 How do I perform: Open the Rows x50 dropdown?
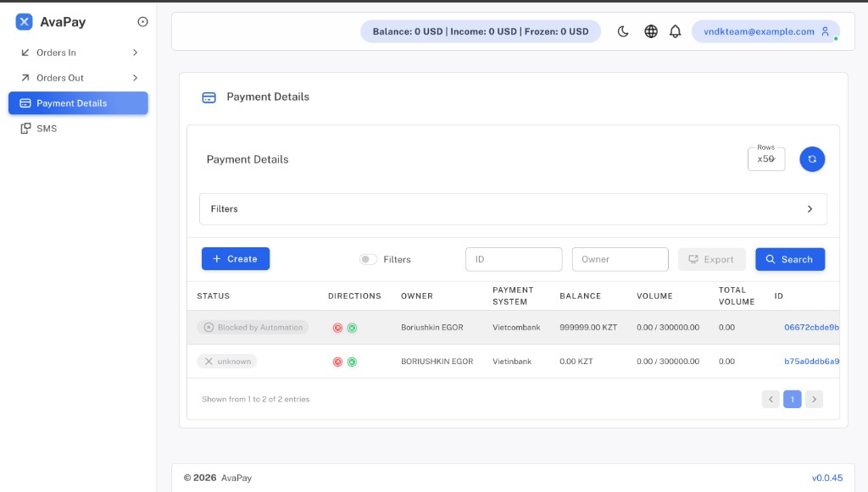(x=766, y=159)
